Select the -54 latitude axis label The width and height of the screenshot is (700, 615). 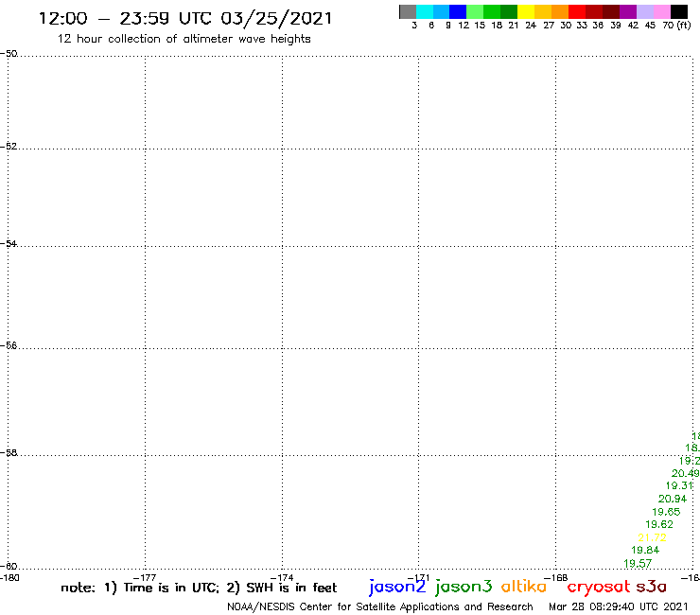point(9,244)
